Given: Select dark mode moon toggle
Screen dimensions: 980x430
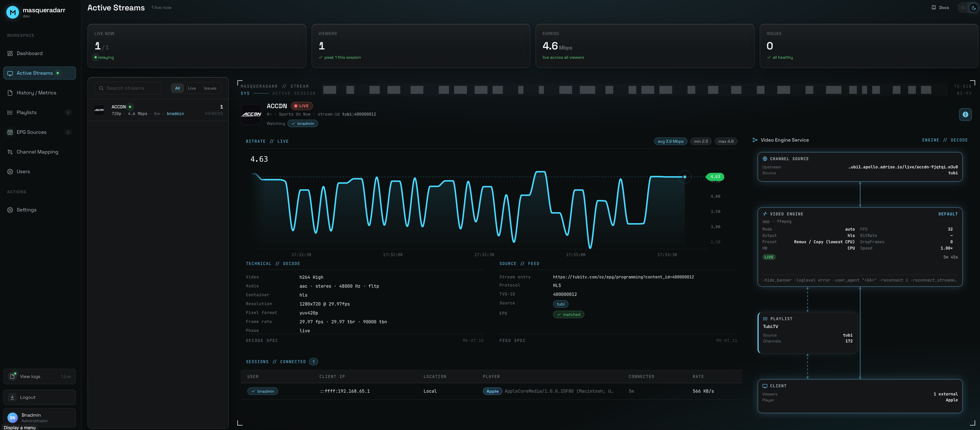Looking at the screenshot, I should [973, 8].
